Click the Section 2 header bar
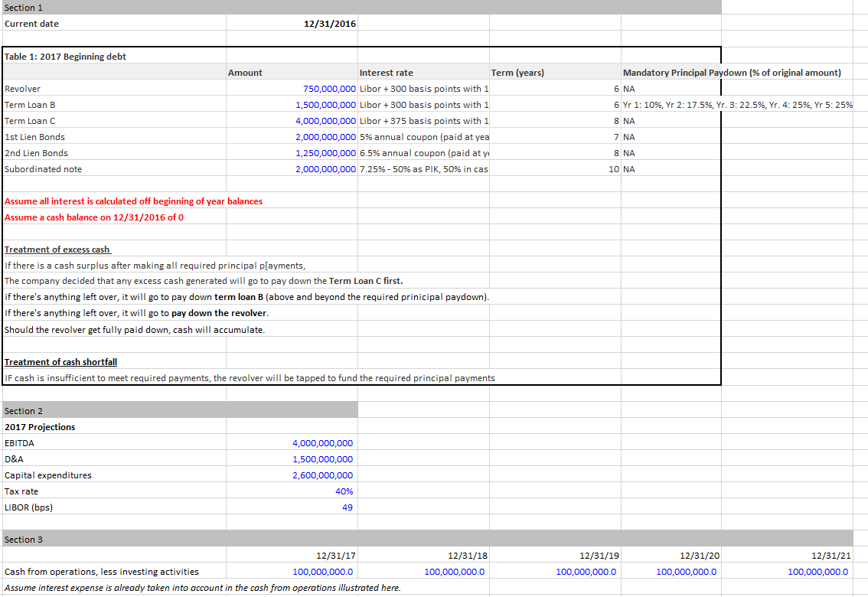Viewport: 868px width, 597px height. (180, 410)
